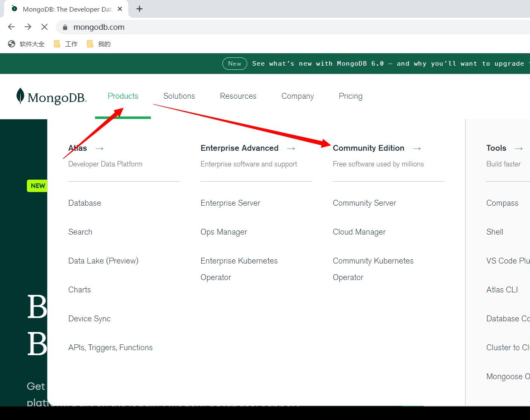Click the MongoDB leaf logo
This screenshot has height=420, width=530.
tap(20, 96)
